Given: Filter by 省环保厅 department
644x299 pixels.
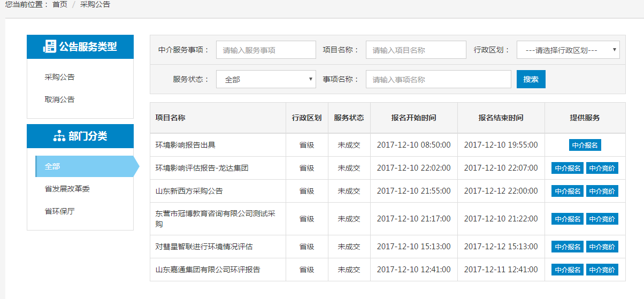Looking at the screenshot, I should pyautogui.click(x=60, y=211).
